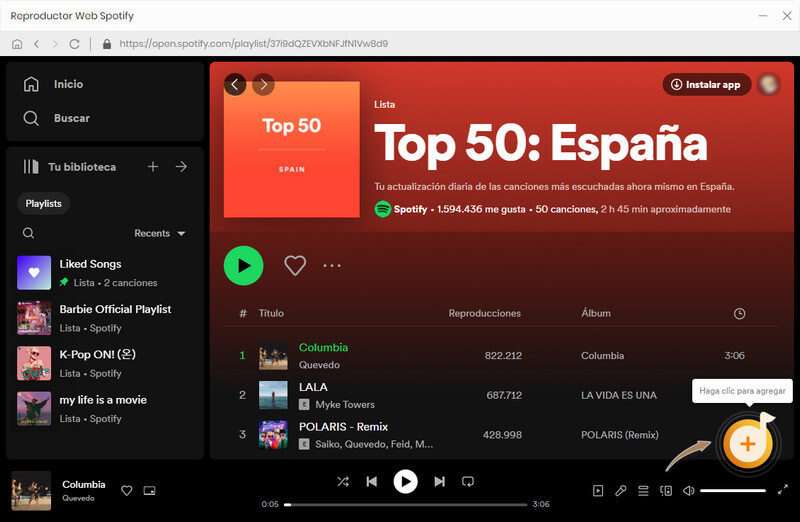Click the duration clock column icon
Viewport: 800px width, 522px height.
click(739, 314)
